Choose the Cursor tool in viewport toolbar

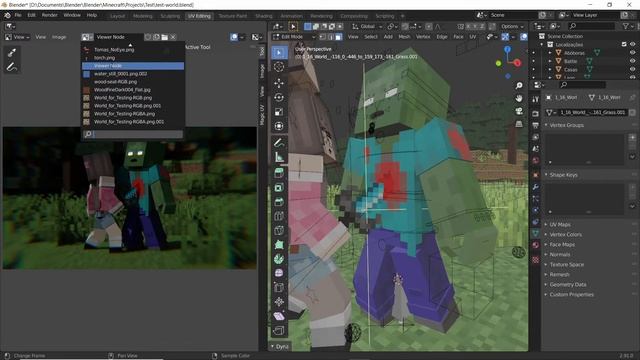click(x=279, y=67)
